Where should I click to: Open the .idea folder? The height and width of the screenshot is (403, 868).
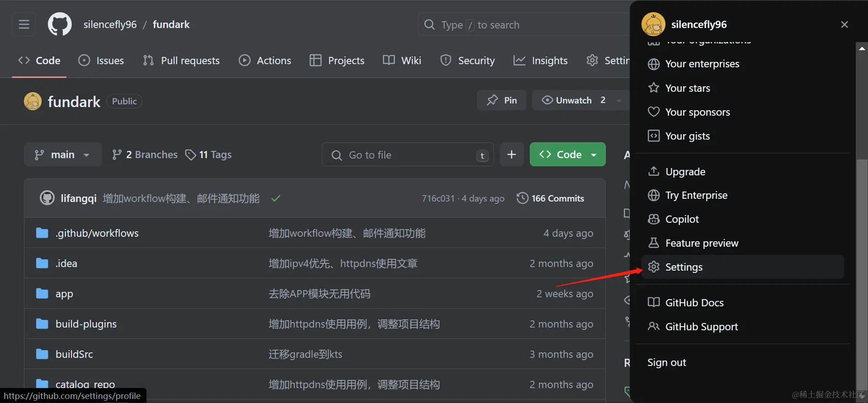pos(66,263)
